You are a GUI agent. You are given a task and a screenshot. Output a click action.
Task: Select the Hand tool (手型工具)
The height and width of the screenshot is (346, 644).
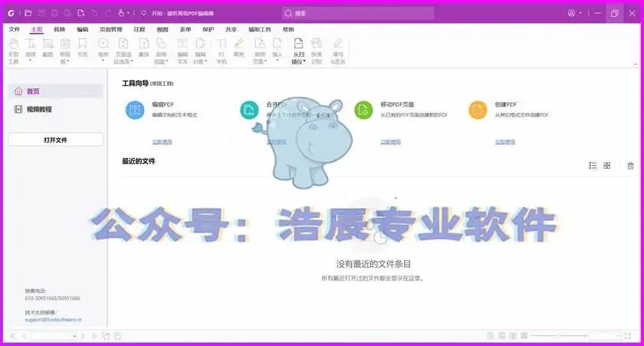click(x=14, y=51)
